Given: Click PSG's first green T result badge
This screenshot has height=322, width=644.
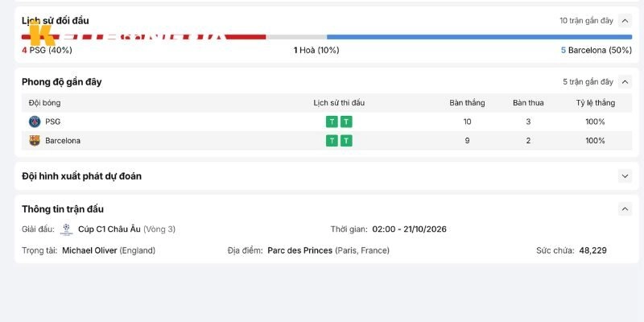Looking at the screenshot, I should click(332, 122).
